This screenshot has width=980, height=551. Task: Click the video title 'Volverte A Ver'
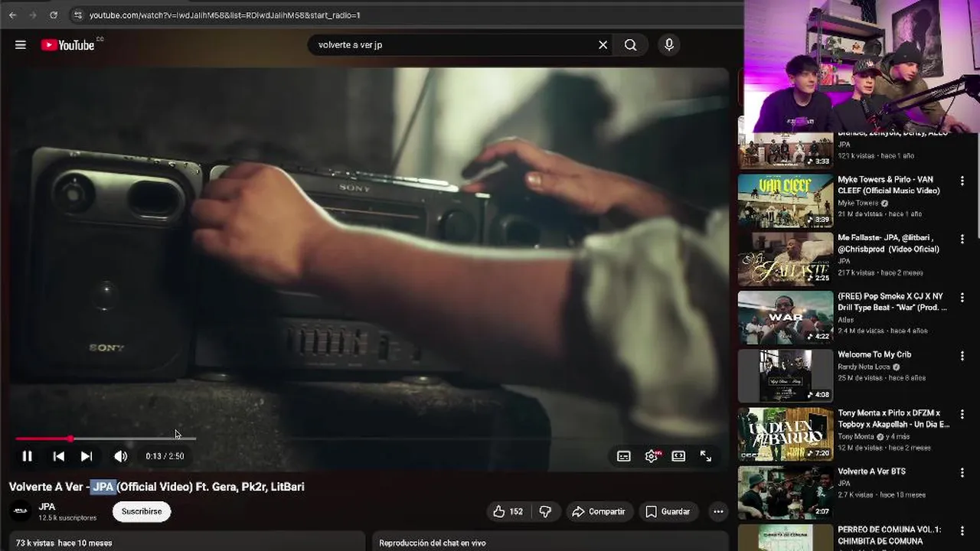point(156,487)
